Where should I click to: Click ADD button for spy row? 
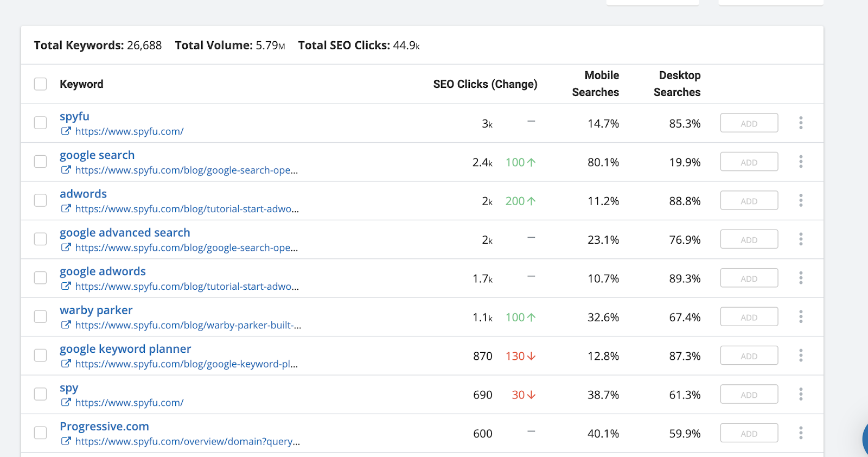click(x=749, y=395)
